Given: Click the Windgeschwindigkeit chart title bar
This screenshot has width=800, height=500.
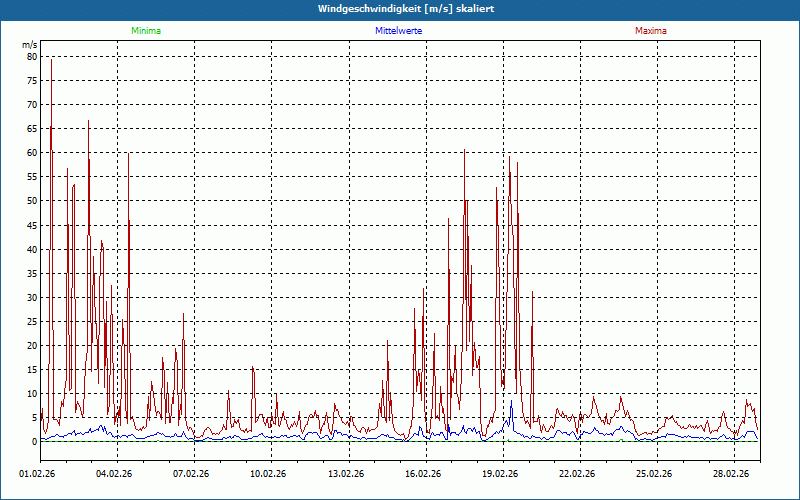Looking at the screenshot, I should click(400, 9).
